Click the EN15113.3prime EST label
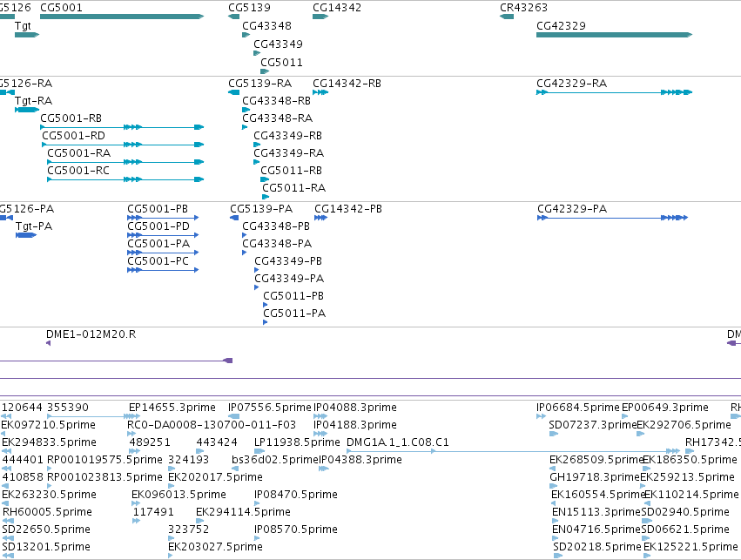 596,512
